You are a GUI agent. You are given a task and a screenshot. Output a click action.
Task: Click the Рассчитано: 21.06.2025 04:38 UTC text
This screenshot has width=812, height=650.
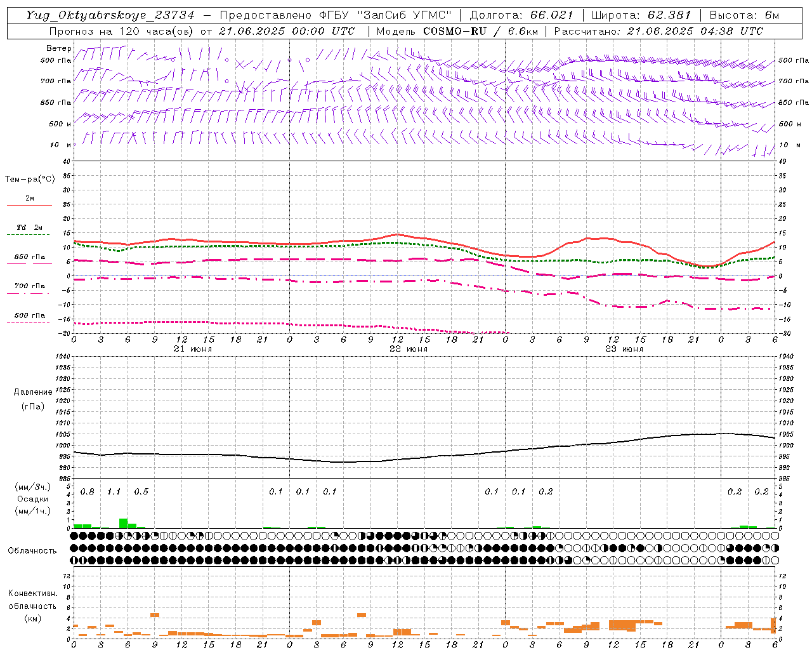658,31
